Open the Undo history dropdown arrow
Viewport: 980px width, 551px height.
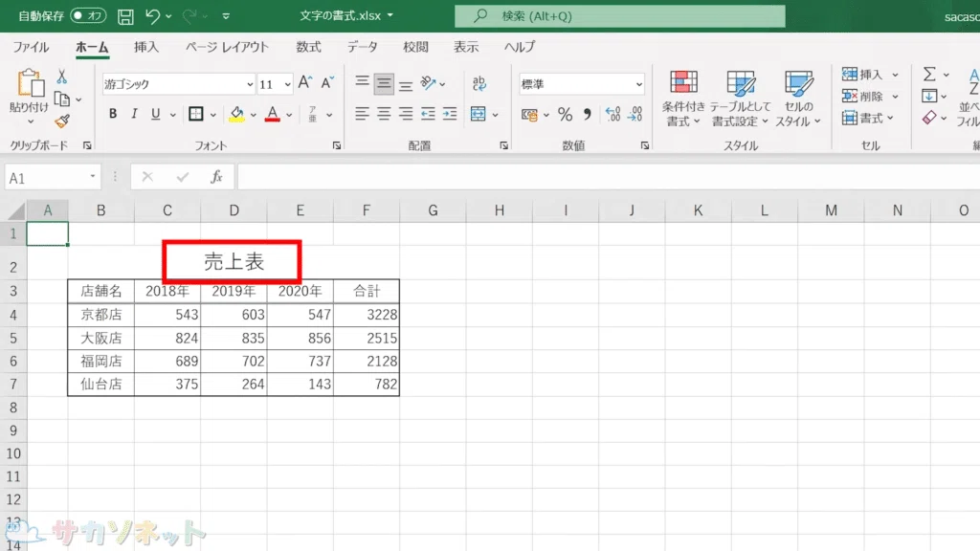coord(168,16)
